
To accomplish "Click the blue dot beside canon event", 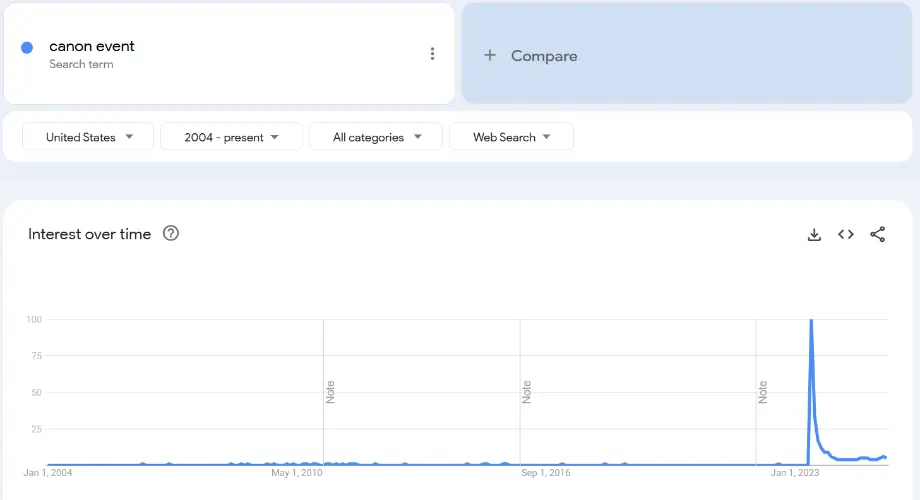I will click(x=27, y=48).
